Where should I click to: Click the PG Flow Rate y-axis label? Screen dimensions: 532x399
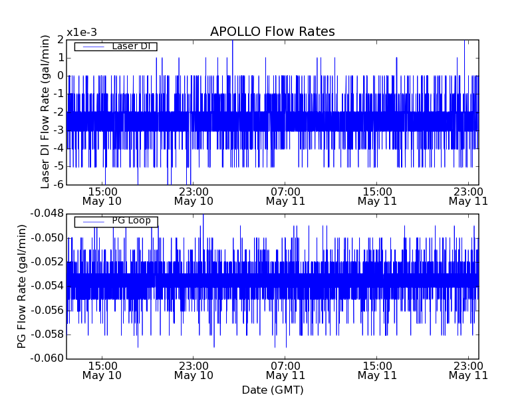coord(22,286)
